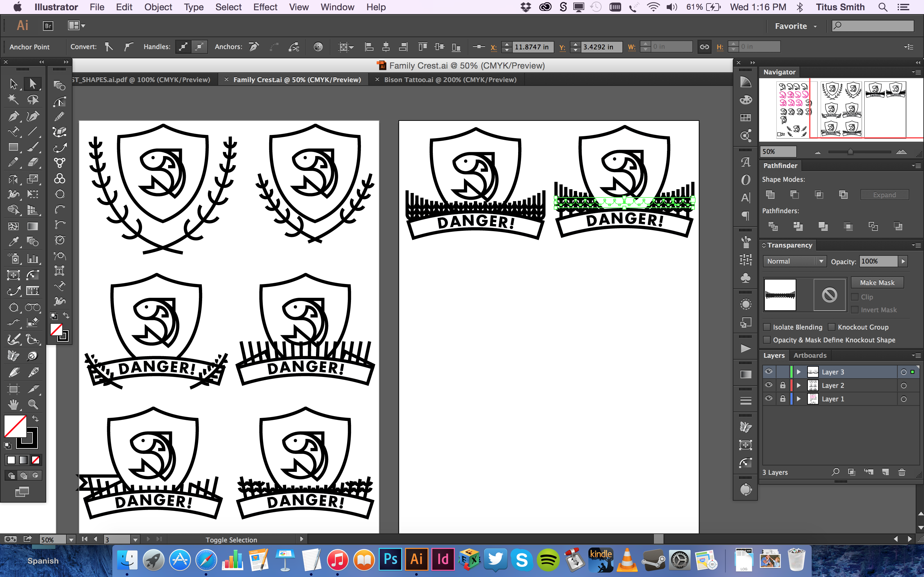Click the Create New Layer icon
This screenshot has height=577, width=924.
coord(886,472)
